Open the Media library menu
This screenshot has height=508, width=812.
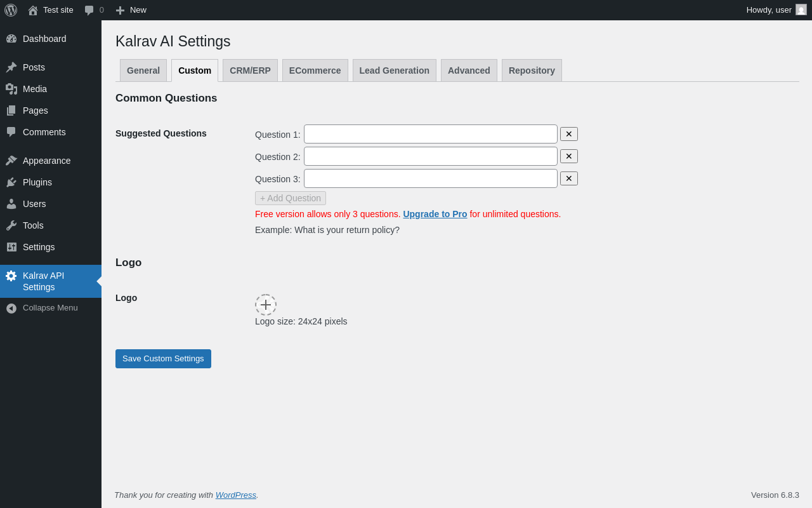(x=35, y=89)
